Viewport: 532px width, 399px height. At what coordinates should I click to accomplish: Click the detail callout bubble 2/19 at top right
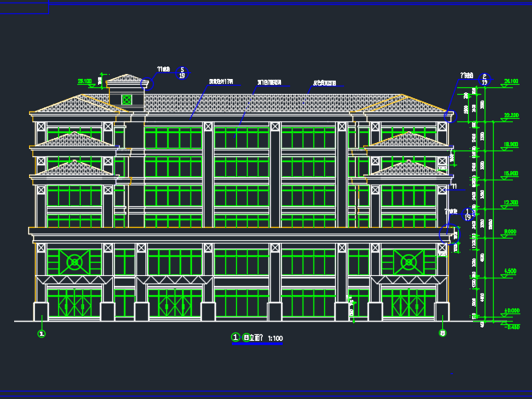click(x=484, y=80)
